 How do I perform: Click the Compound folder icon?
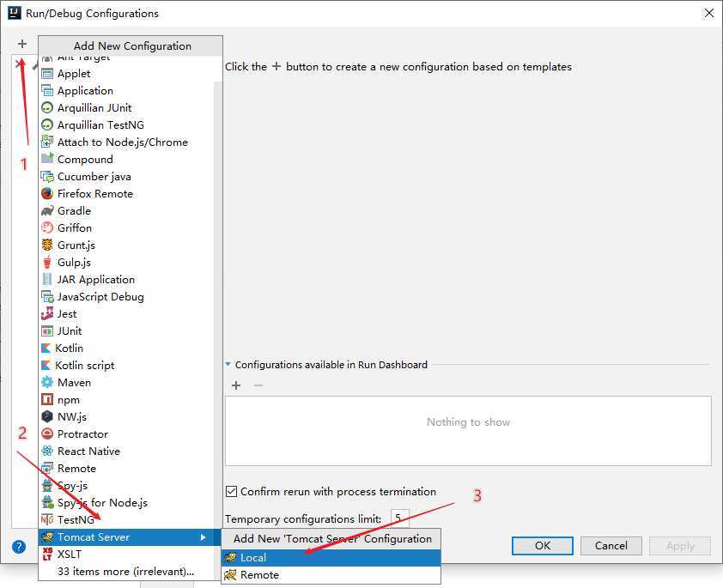point(47,159)
